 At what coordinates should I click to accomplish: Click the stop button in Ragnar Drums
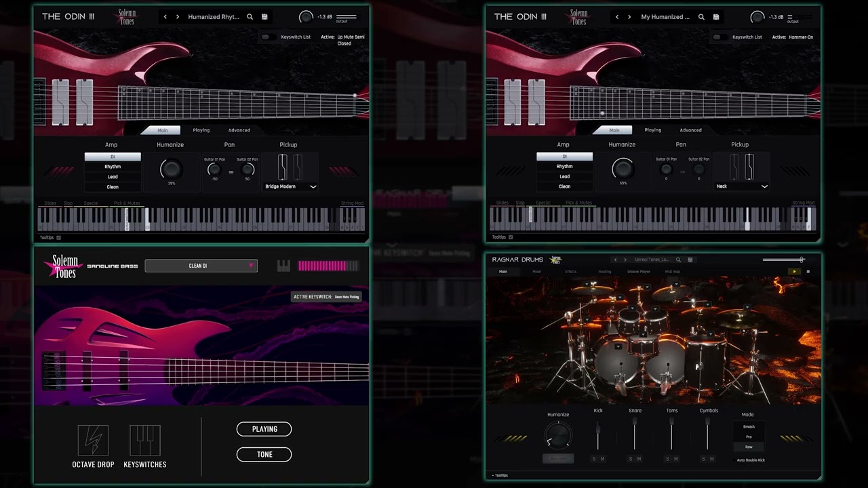click(x=808, y=272)
